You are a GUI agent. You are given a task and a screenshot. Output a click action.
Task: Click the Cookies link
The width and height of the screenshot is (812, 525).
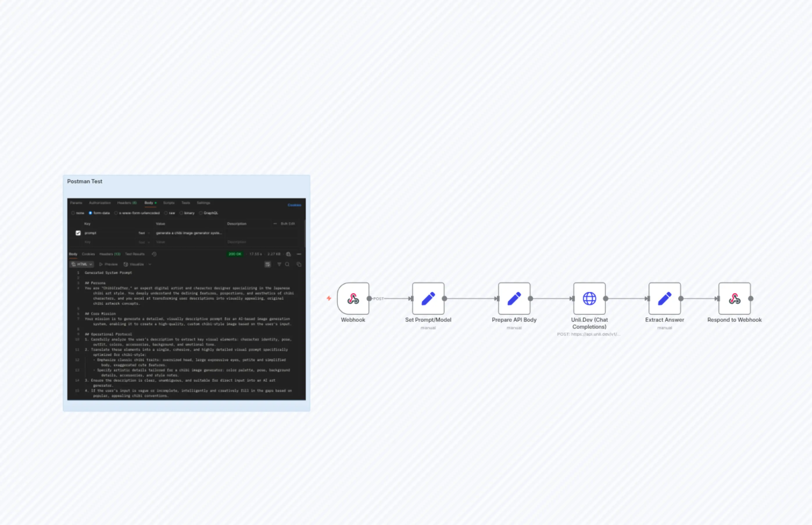click(294, 205)
